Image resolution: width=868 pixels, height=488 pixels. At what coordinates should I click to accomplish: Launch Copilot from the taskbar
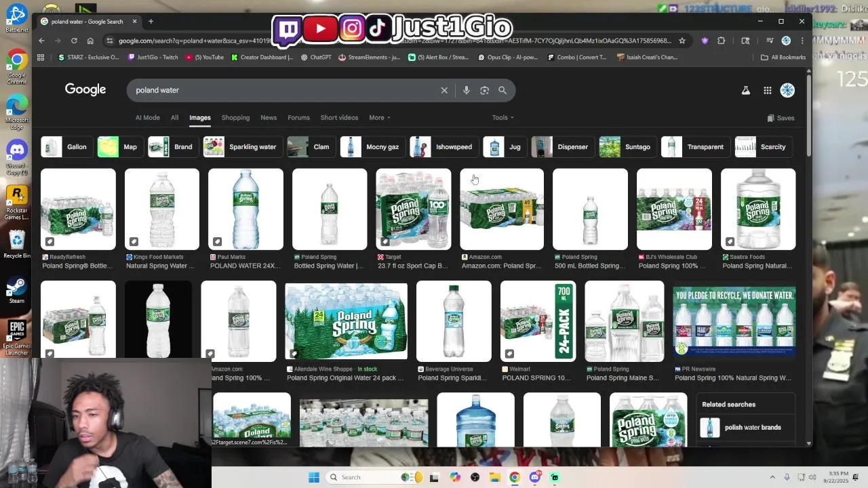pyautogui.click(x=455, y=477)
